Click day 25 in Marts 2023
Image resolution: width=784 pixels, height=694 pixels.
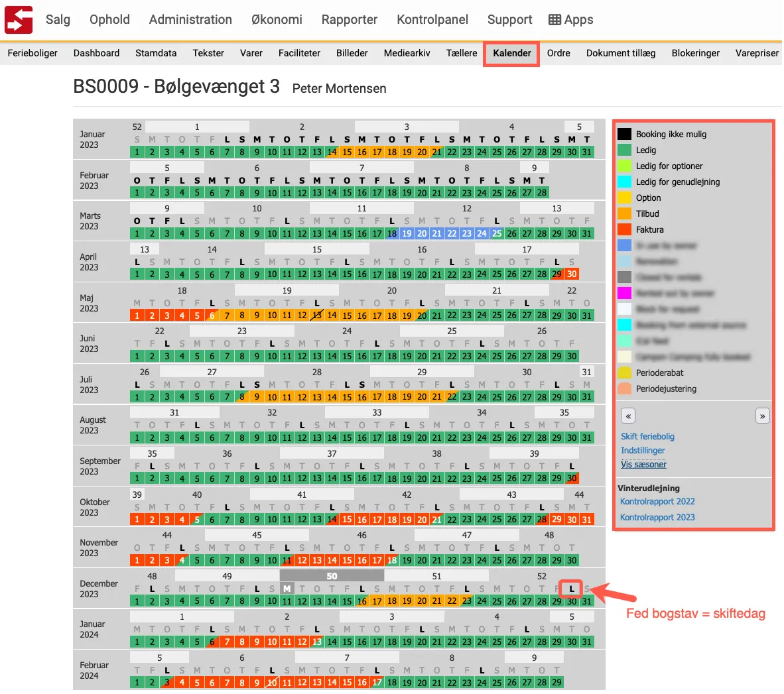coord(497,233)
